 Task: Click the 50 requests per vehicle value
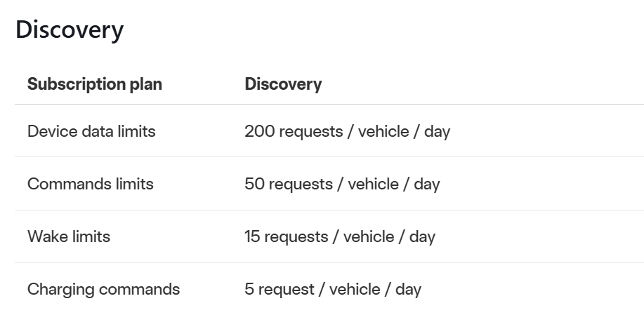pos(342,184)
